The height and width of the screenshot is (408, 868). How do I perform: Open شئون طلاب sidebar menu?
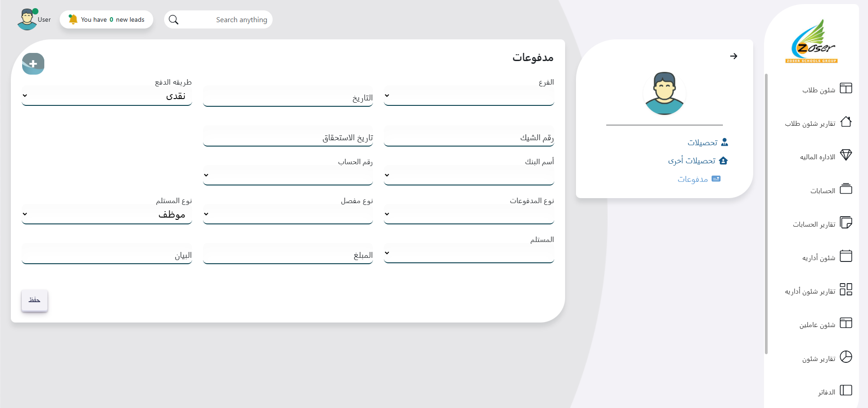[818, 90]
